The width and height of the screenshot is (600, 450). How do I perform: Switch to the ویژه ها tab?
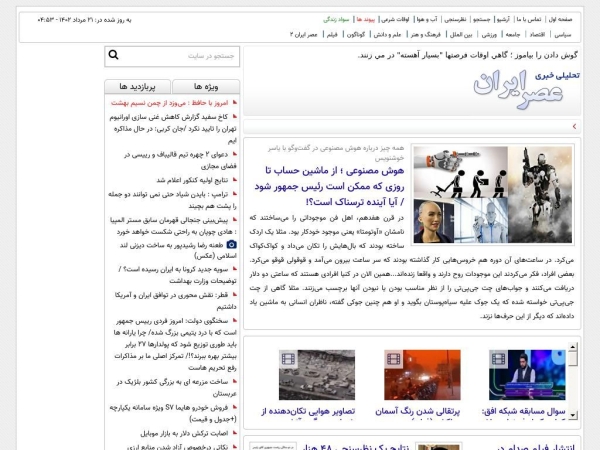206,86
